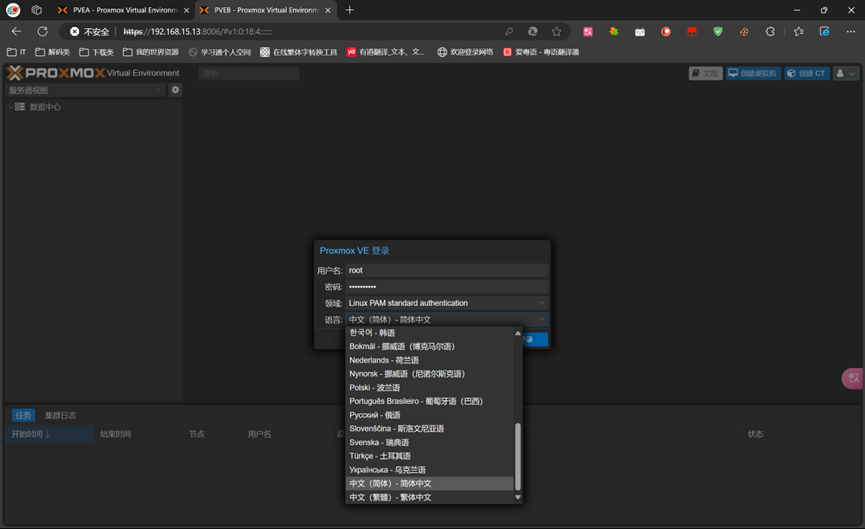Open the red circle extension icon
Screen dimensions: 865x529
[x=666, y=31]
